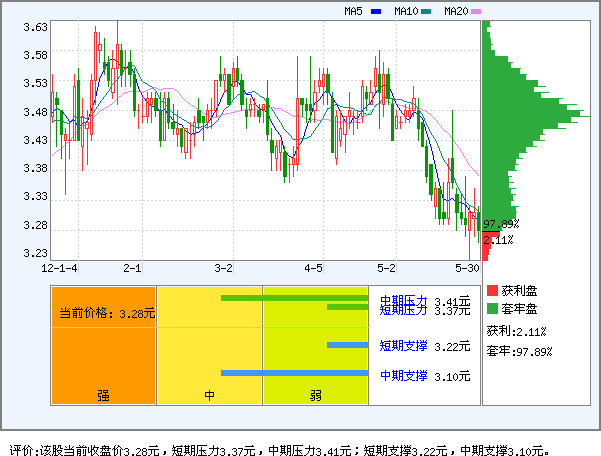Click the blue 短期支撑 bar
601x456 pixels.
pyautogui.click(x=347, y=345)
